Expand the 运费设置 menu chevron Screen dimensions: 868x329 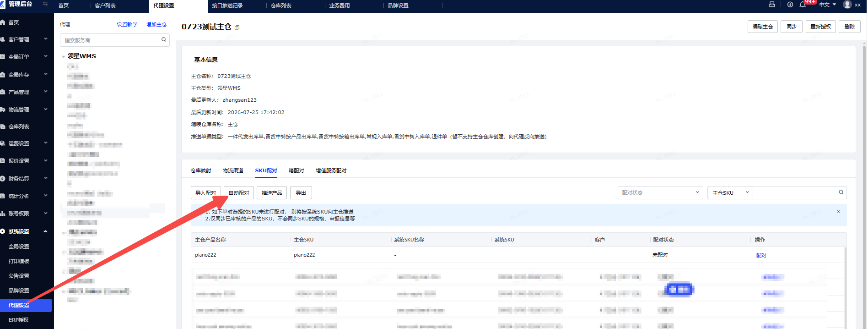45,143
